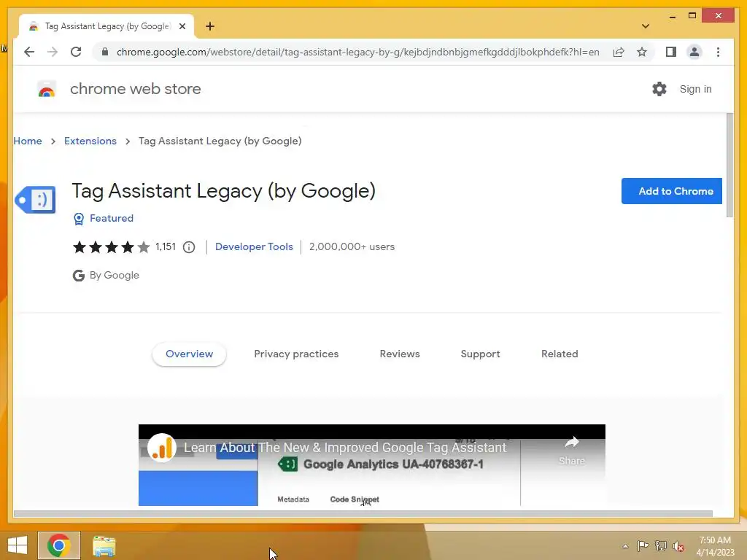This screenshot has width=747, height=560.
Task: Click the Chrome Web Store rainbow logo
Action: (47, 89)
